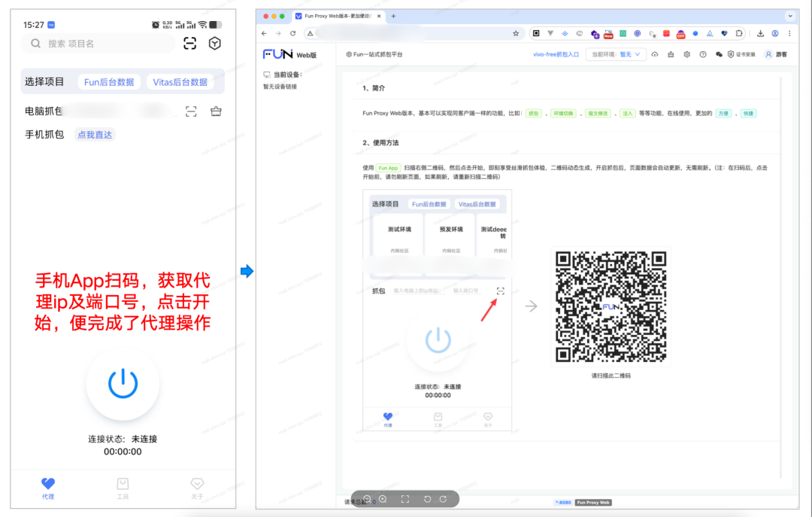Click the green 环境切换 tag
Screen dimensions: 812x517
[563, 114]
